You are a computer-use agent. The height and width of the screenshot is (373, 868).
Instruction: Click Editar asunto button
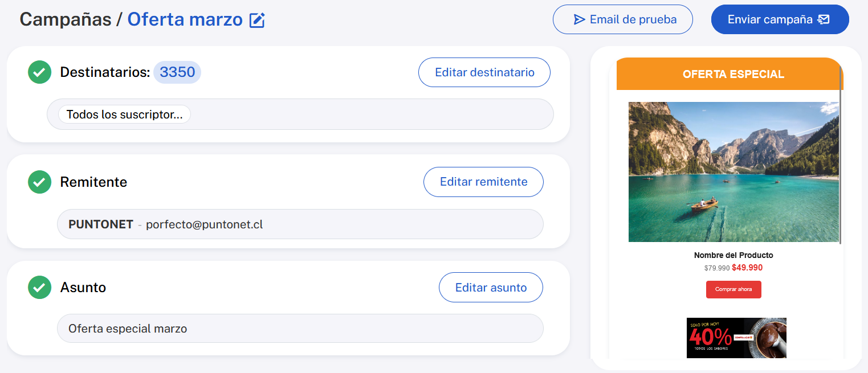point(491,288)
